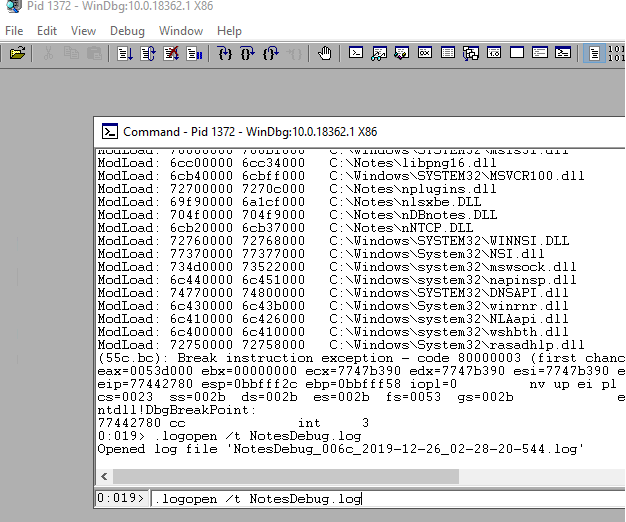
Task: Click the Step Over toolbar icon
Action: (247, 53)
